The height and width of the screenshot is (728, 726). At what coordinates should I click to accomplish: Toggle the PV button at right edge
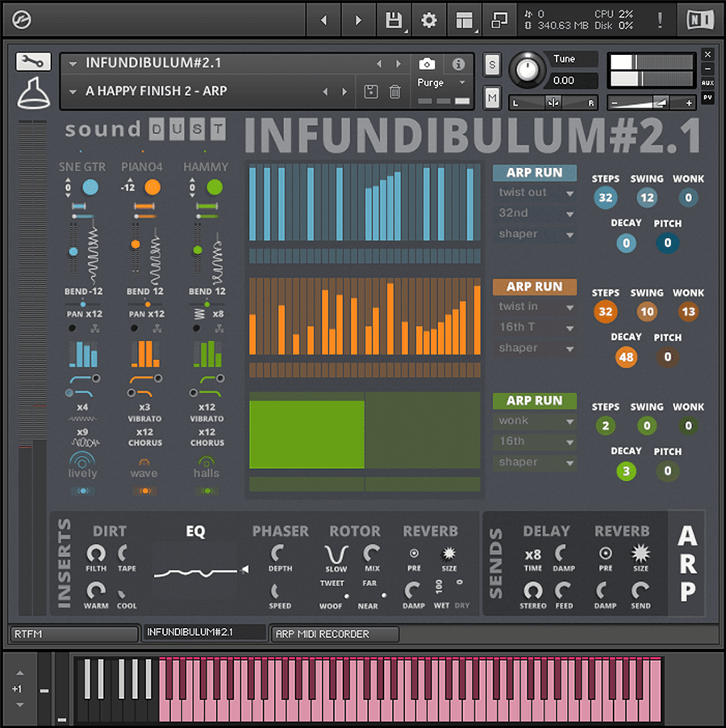click(x=707, y=98)
